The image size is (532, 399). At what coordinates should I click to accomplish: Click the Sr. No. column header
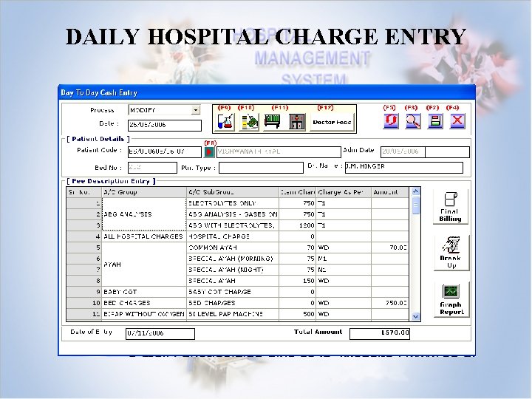click(84, 192)
